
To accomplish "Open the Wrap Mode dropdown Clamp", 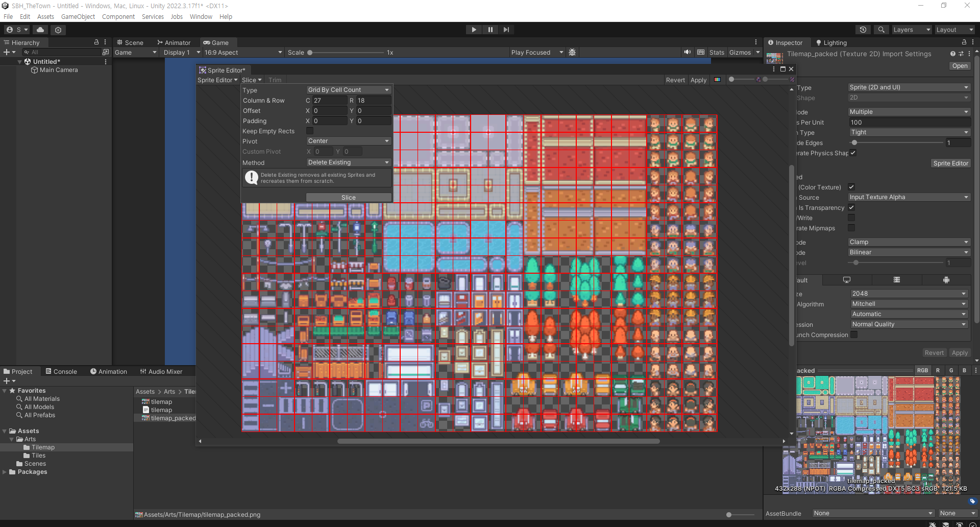I will [x=909, y=242].
